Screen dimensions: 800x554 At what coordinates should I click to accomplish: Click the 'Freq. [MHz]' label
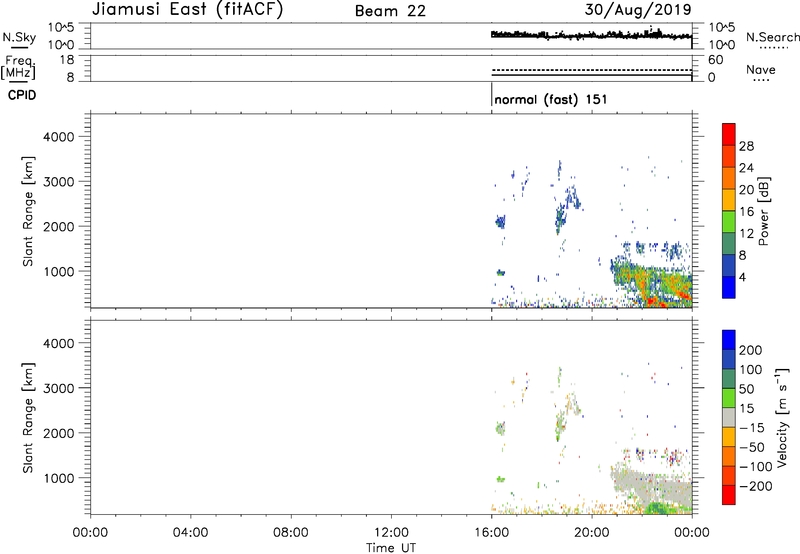pyautogui.click(x=18, y=67)
